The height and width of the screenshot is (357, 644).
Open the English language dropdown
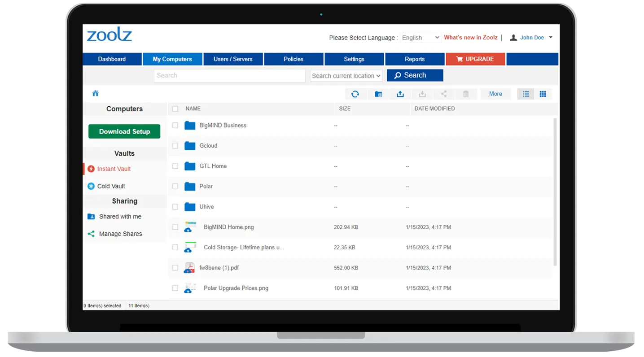point(420,38)
